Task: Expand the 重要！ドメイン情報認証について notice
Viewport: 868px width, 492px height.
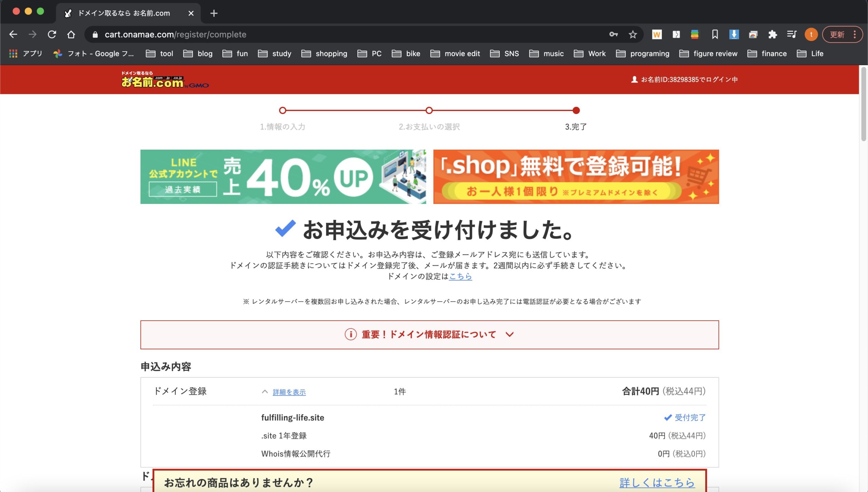Action: click(429, 335)
